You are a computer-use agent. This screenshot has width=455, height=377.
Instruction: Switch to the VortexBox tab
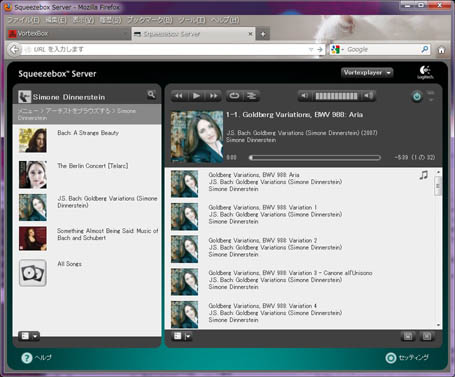pos(68,34)
